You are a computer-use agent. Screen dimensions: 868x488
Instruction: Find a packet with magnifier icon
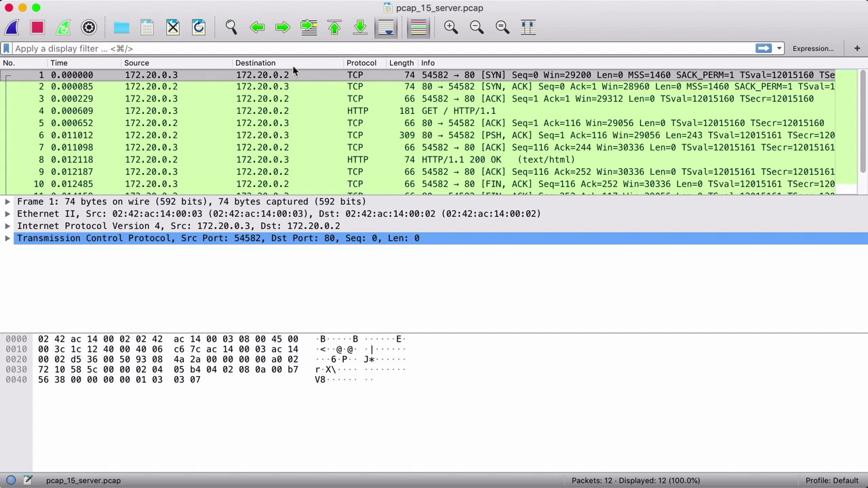tap(231, 27)
